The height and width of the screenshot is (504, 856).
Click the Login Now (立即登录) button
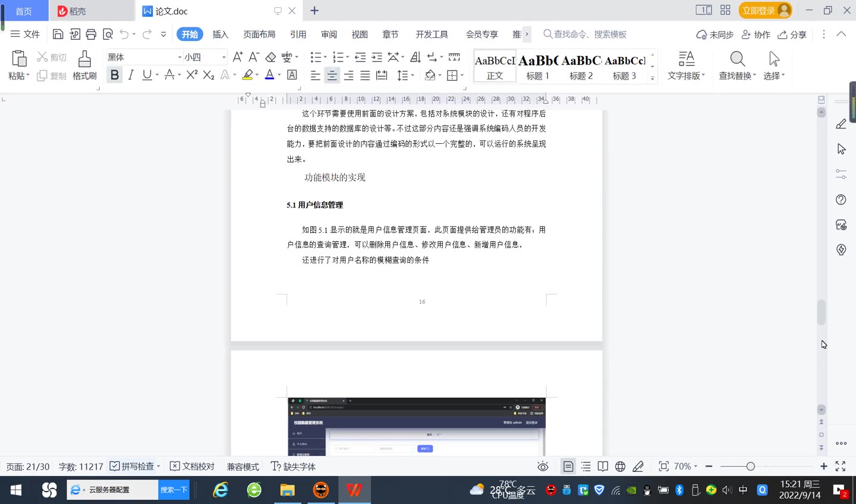(x=765, y=11)
